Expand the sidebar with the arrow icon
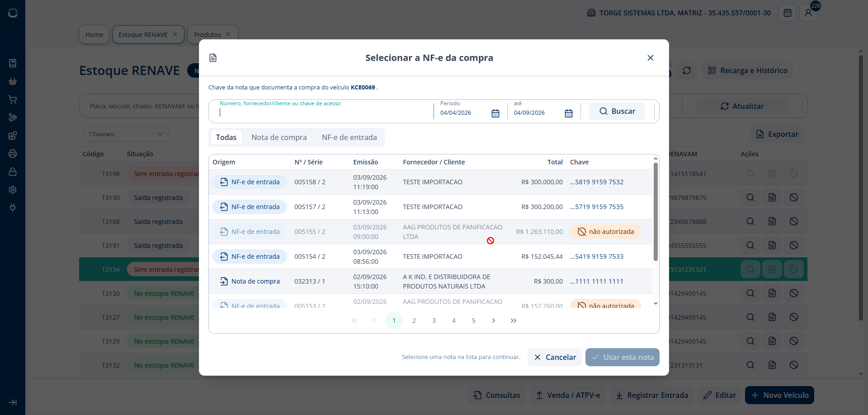 [13, 402]
